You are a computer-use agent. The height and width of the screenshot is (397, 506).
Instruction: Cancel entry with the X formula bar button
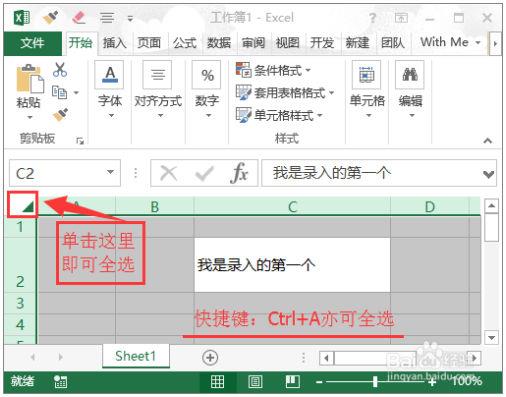click(x=169, y=173)
